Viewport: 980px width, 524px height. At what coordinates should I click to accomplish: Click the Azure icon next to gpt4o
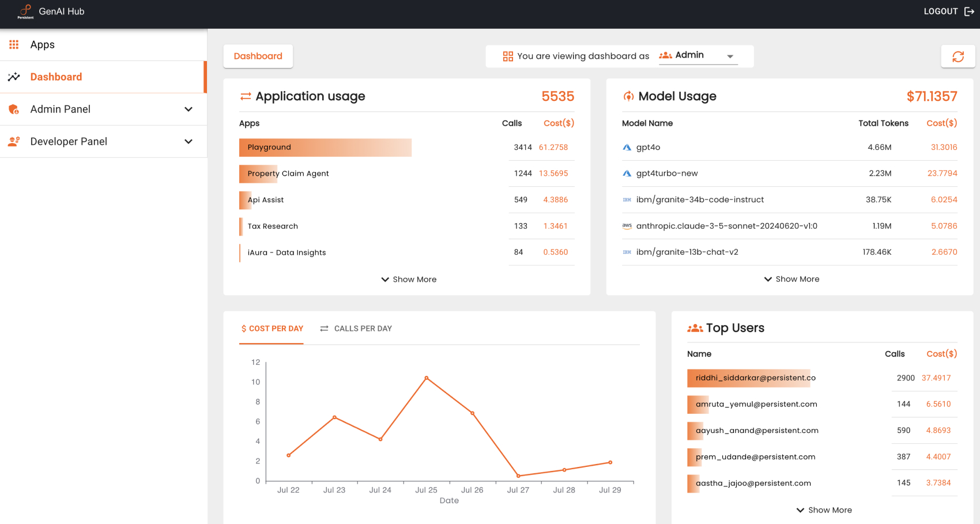pyautogui.click(x=627, y=147)
